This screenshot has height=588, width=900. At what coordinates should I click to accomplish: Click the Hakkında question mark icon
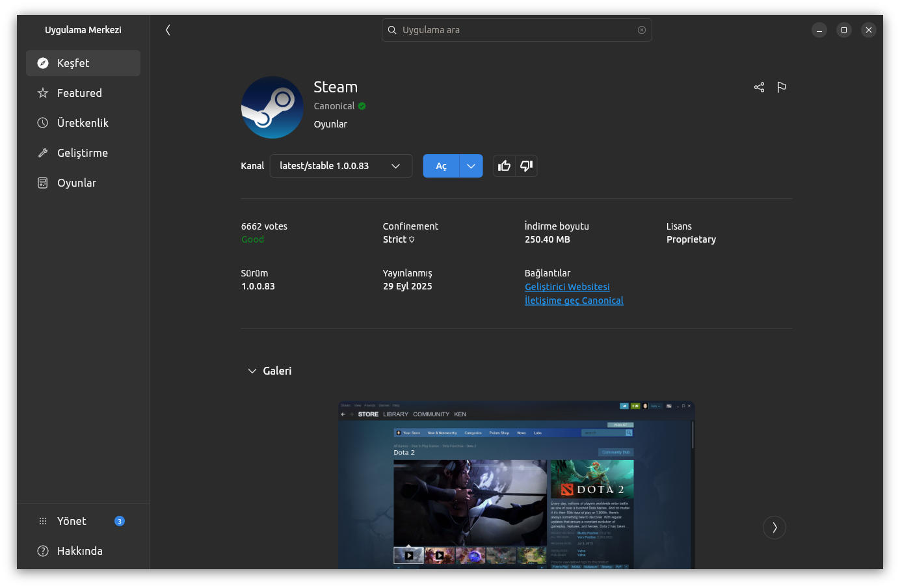(43, 551)
